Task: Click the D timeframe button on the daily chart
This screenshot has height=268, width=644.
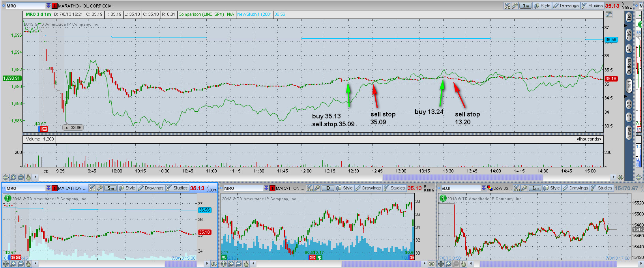Action: [328, 188]
